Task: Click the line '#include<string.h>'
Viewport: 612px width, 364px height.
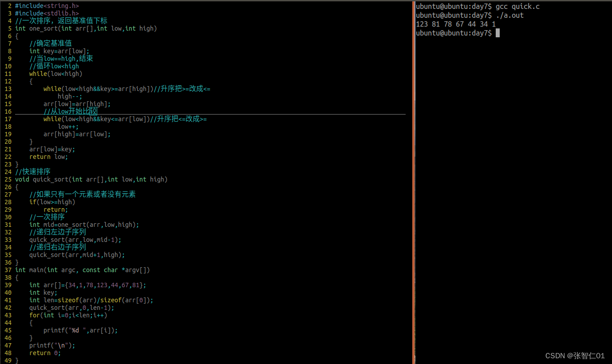Action: (47, 6)
